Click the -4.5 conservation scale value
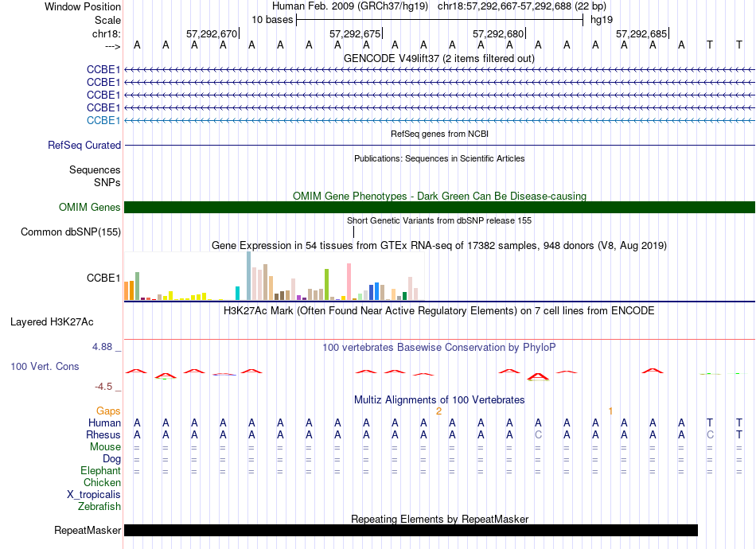 click(x=103, y=387)
